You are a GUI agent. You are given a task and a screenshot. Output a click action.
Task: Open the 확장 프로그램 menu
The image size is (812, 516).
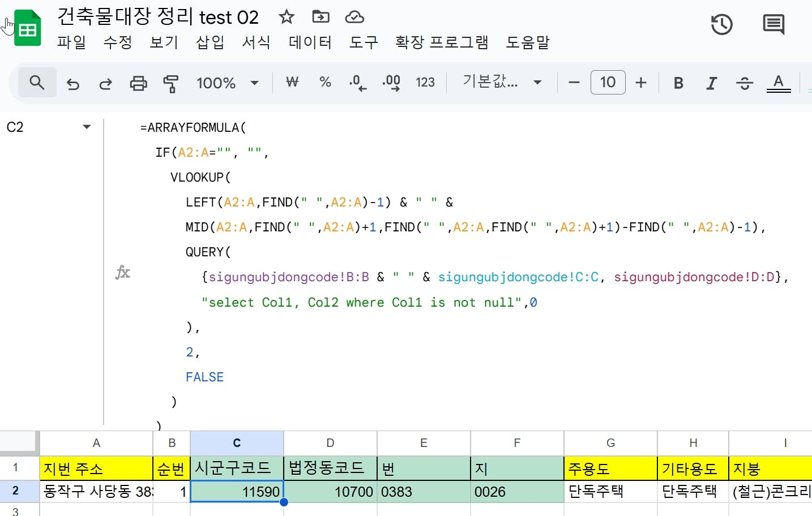coord(442,42)
